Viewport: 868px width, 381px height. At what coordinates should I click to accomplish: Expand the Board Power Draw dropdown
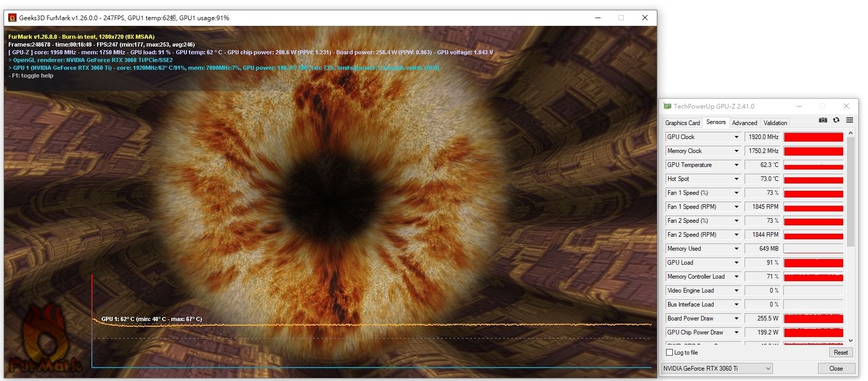[736, 318]
